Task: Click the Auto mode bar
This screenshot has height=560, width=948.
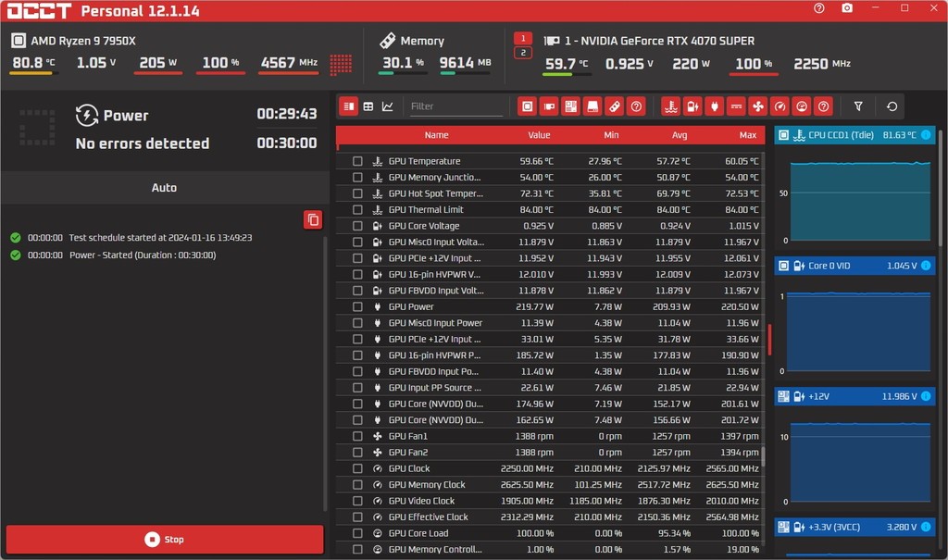Action: click(x=165, y=188)
